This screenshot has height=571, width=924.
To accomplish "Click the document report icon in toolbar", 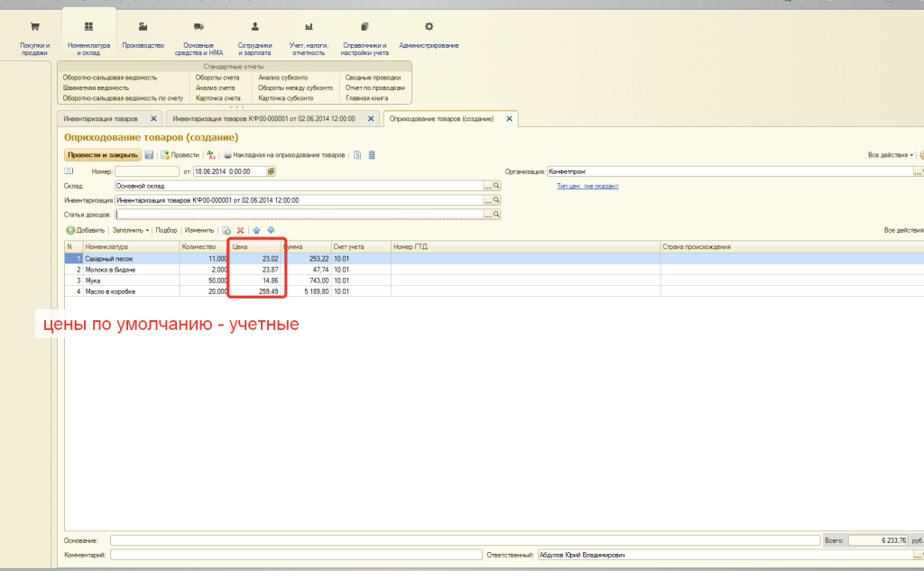I will (357, 155).
